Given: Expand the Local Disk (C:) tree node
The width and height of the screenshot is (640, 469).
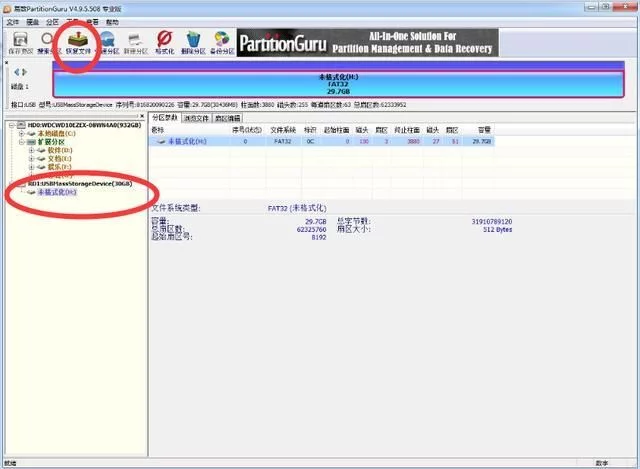Looking at the screenshot, I should coord(22,133).
